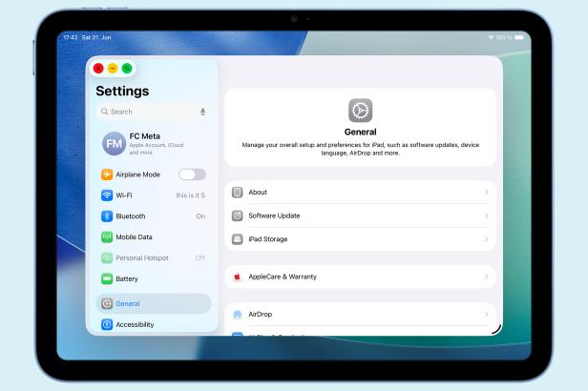This screenshot has height=391, width=588.
Task: Open AirDrop via its chevron
Action: (487, 314)
